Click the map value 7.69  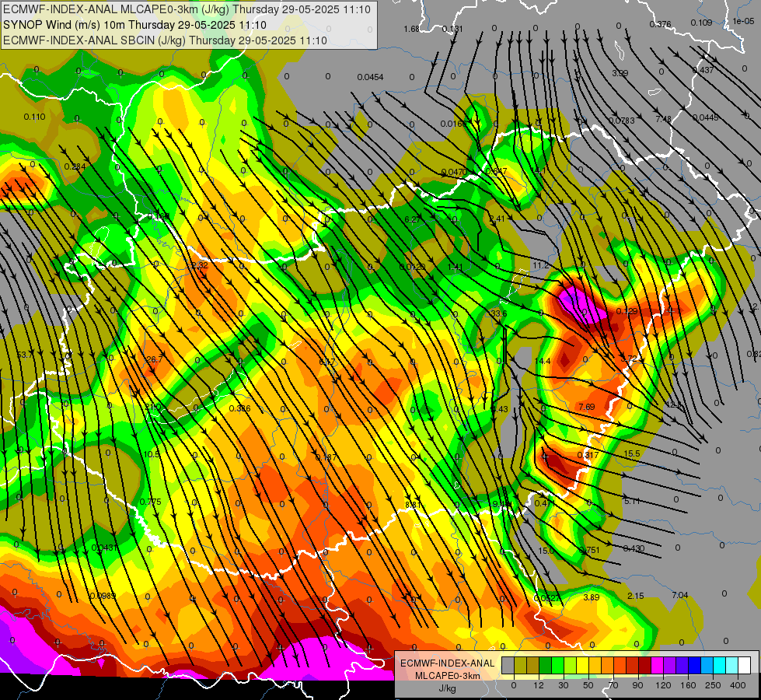pos(586,407)
